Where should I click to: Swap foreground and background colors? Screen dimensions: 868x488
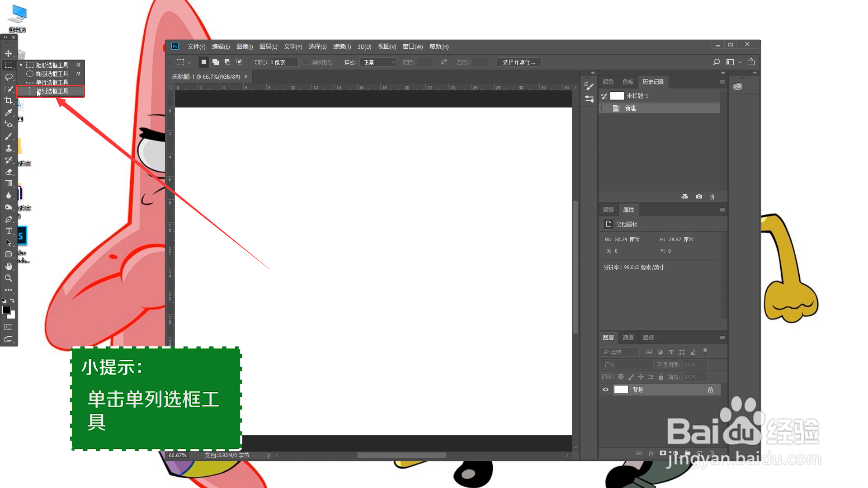pyautogui.click(x=13, y=300)
